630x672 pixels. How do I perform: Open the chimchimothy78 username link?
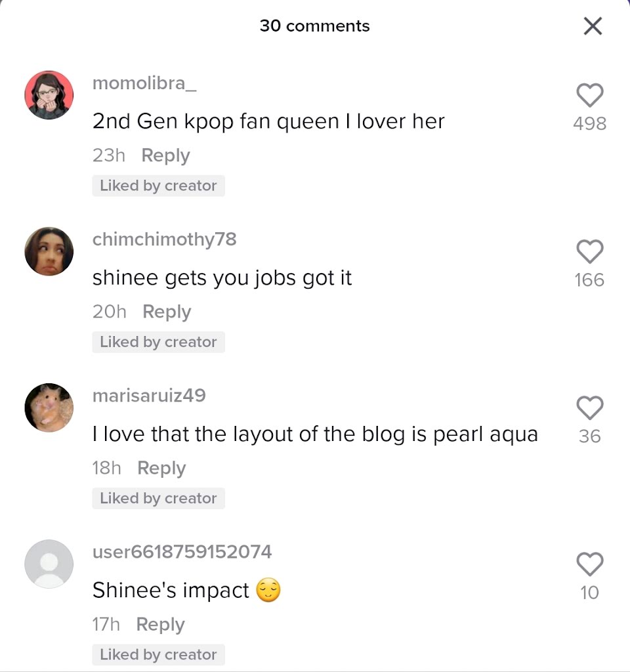click(x=165, y=240)
